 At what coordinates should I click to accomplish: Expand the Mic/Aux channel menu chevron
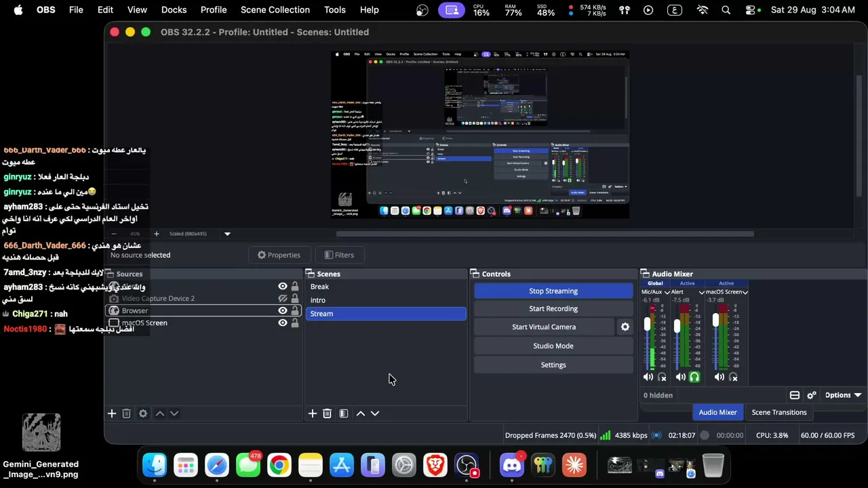[x=667, y=292]
